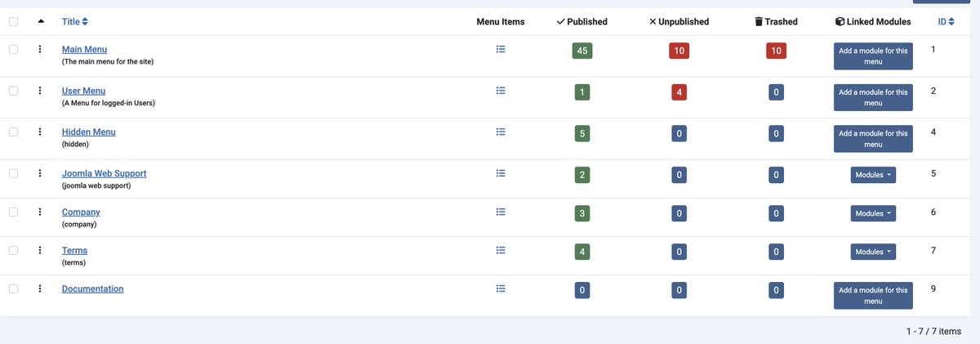This screenshot has height=344, width=980.
Task: Expand Modules dropdown for Company
Action: [x=873, y=213]
